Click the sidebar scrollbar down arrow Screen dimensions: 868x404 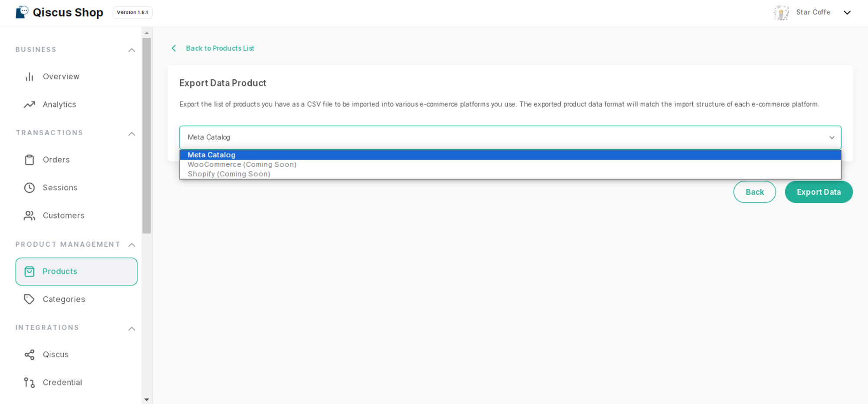(147, 400)
